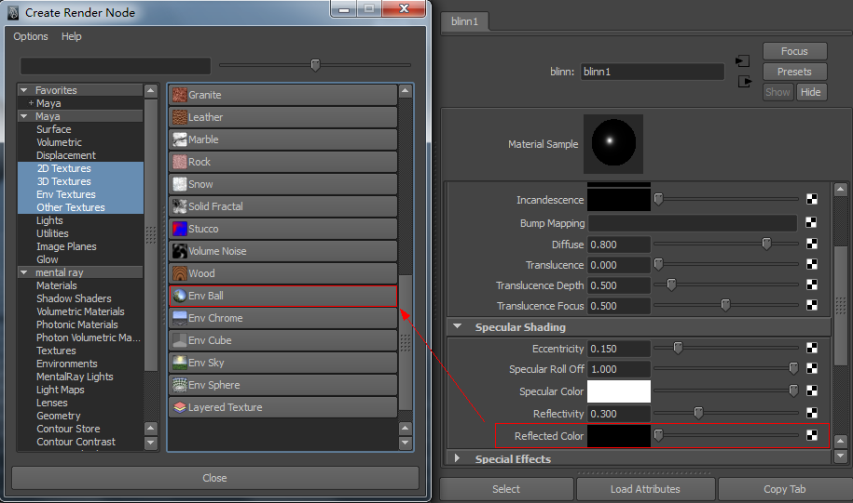
Task: Expand the Special Effects section
Action: pyautogui.click(x=458, y=458)
